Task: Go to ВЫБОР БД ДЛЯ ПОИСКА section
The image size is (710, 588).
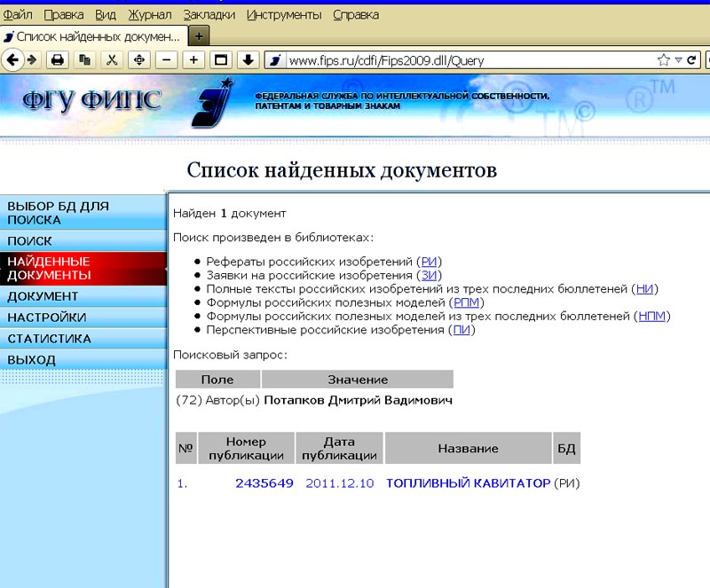Action: click(83, 213)
